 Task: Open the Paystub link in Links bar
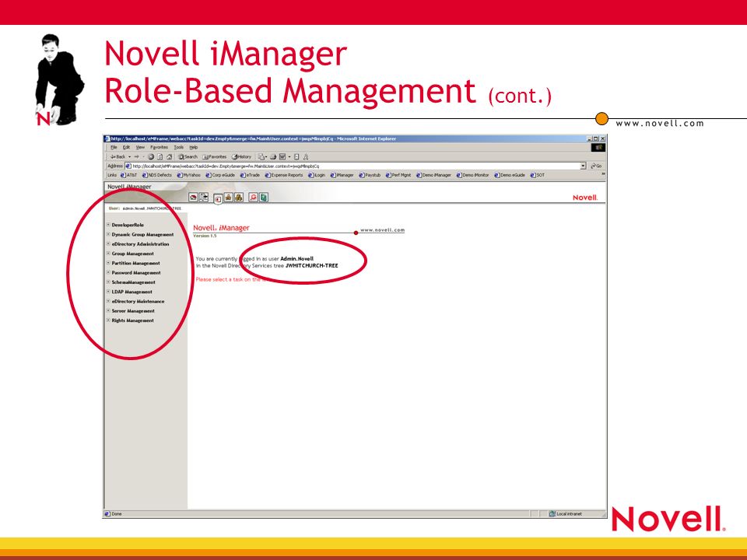[x=370, y=175]
